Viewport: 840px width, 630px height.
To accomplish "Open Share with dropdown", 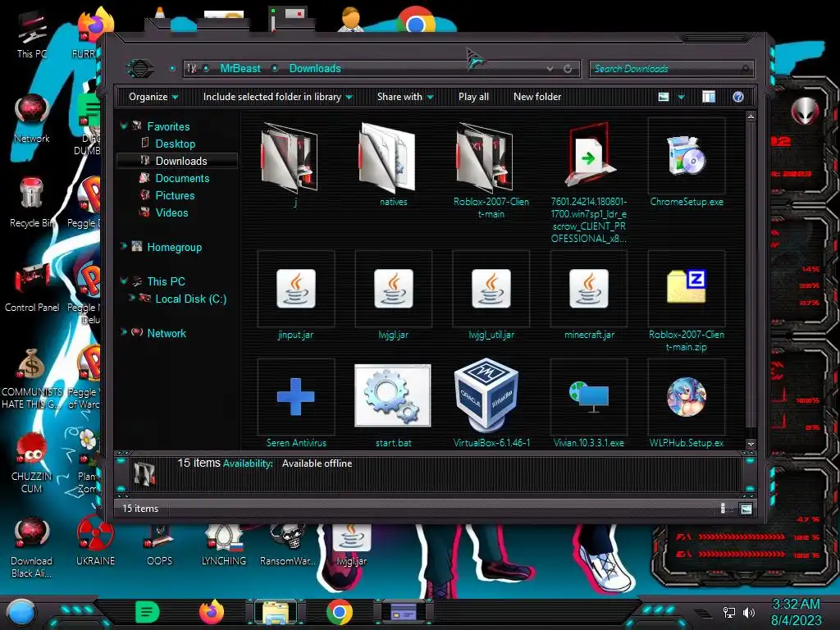I will click(x=405, y=97).
